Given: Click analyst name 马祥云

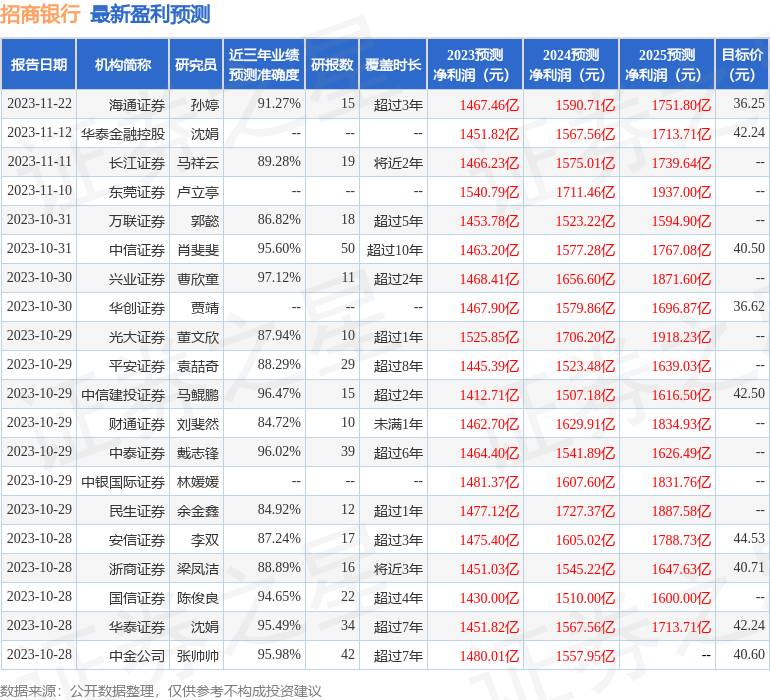Looking at the screenshot, I should pyautogui.click(x=198, y=163).
